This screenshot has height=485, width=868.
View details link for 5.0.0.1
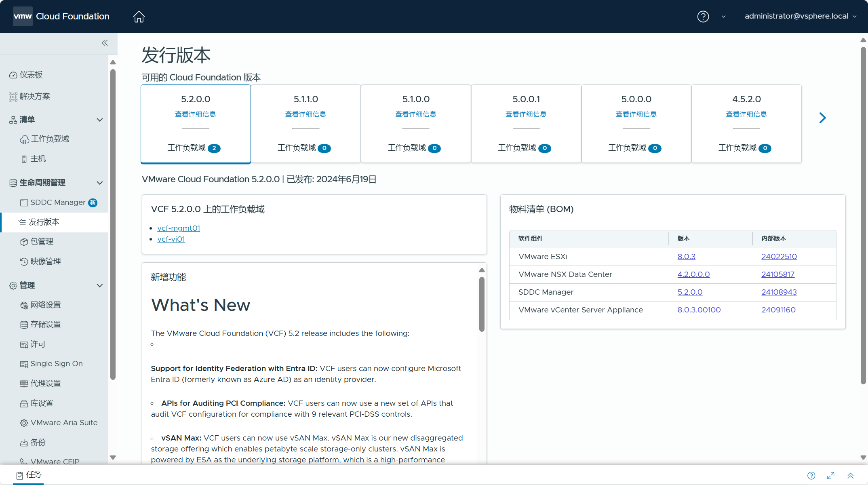pyautogui.click(x=526, y=114)
